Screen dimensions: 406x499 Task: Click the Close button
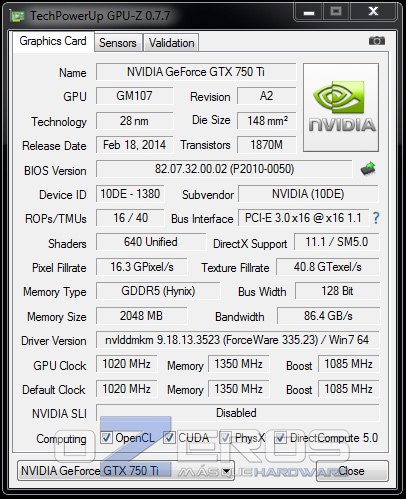tap(352, 471)
